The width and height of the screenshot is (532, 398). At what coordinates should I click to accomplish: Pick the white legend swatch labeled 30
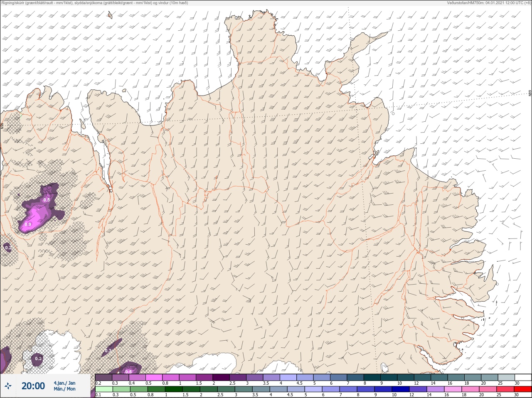[x=523, y=377]
